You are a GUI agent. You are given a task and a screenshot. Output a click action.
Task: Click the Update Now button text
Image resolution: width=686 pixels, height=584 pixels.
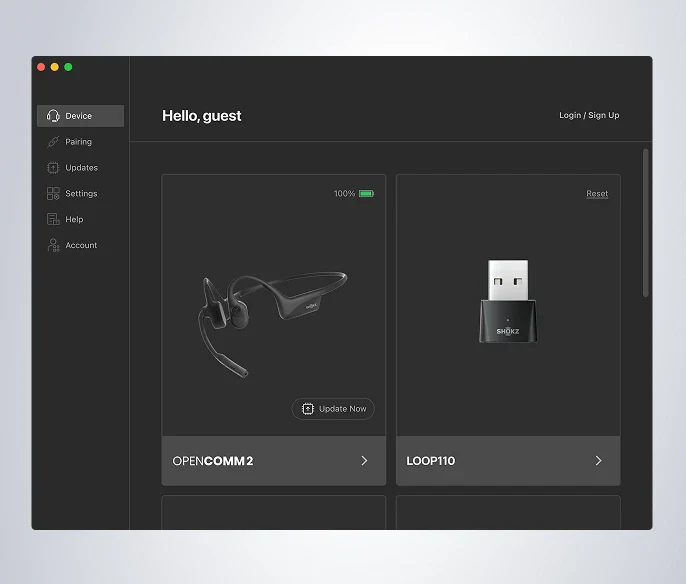pyautogui.click(x=343, y=409)
